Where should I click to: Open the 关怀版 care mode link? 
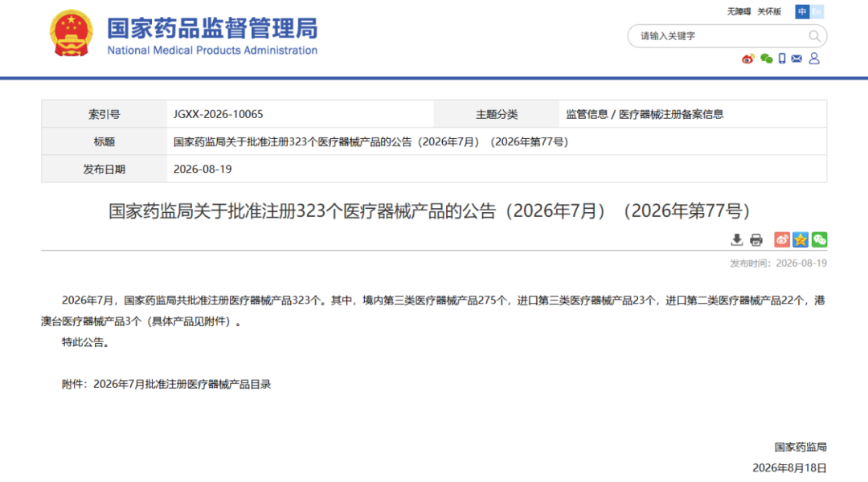(x=769, y=11)
